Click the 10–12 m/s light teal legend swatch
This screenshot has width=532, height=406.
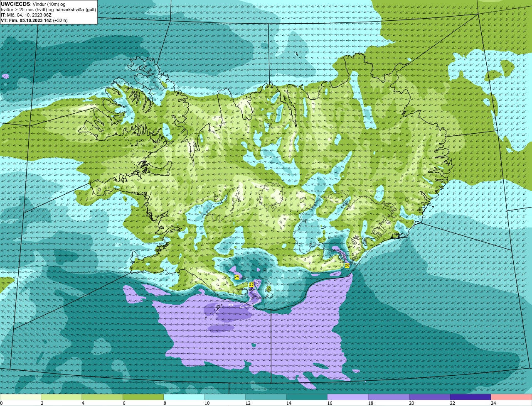[225, 397]
